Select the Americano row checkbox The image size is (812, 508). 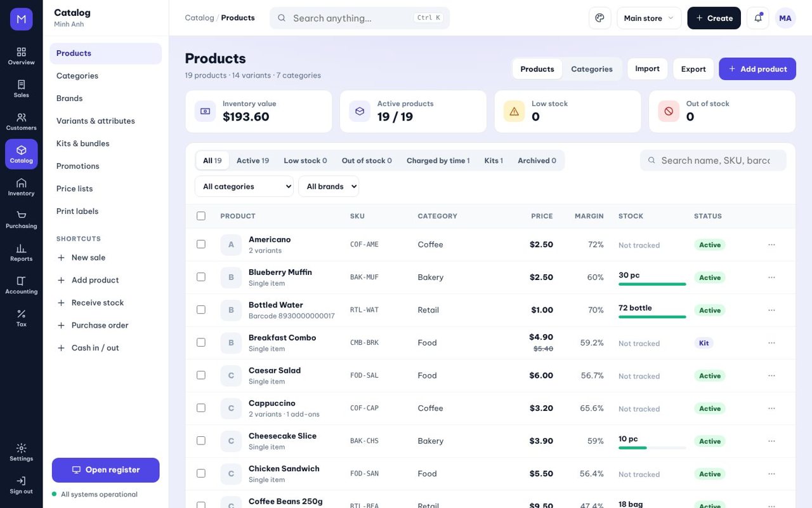click(201, 244)
